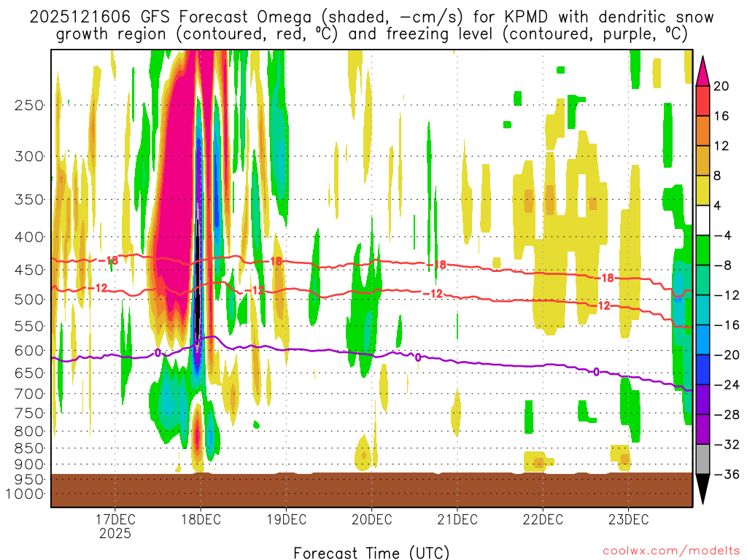Click the 500 pressure level label
The image size is (747, 560).
[29, 300]
